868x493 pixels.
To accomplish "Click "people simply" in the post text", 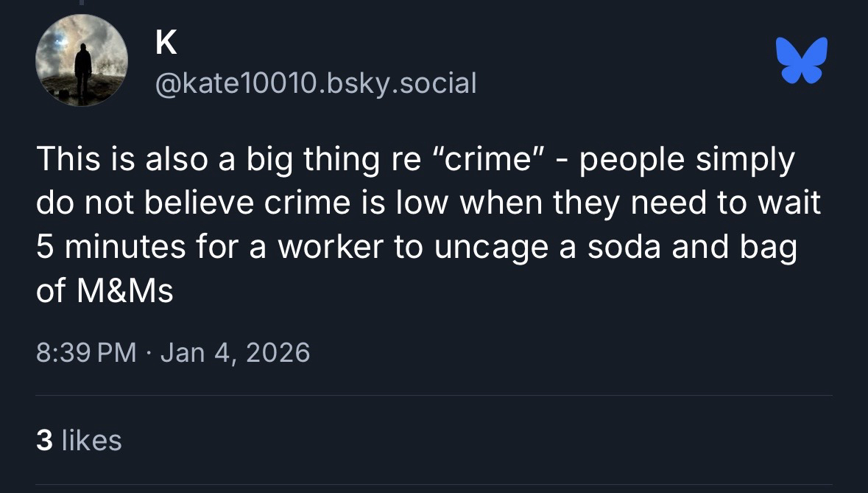I will [688, 160].
